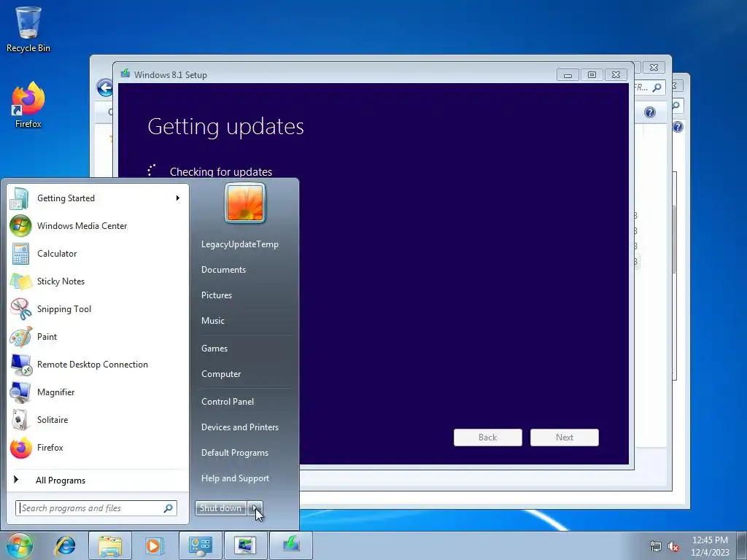The image size is (747, 560).
Task: Open the Paint program icon
Action: click(20, 337)
